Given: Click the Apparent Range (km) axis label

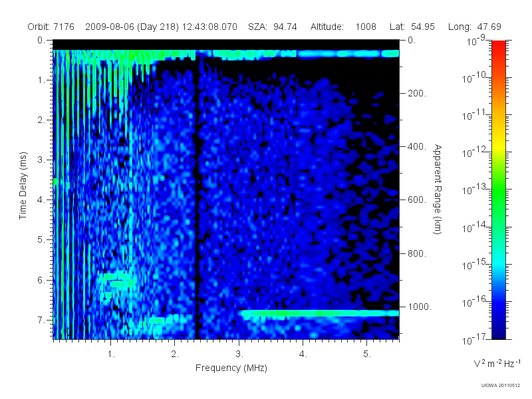Looking at the screenshot, I should [x=438, y=190].
